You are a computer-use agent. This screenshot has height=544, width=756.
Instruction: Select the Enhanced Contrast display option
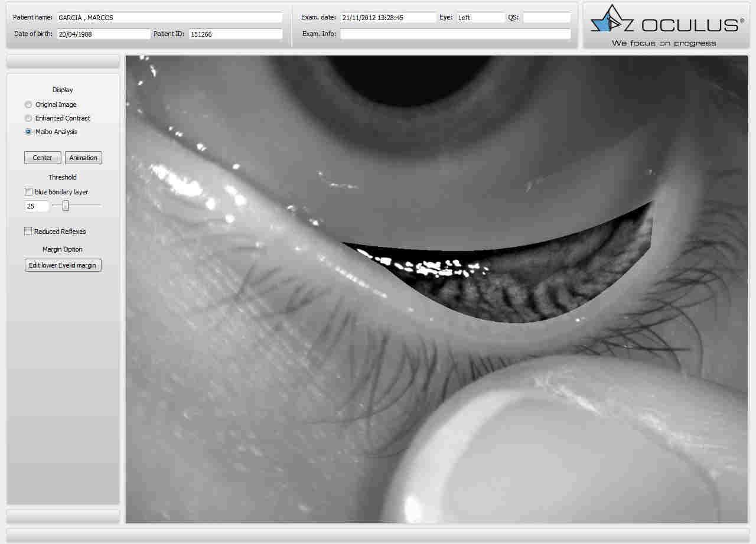[28, 118]
